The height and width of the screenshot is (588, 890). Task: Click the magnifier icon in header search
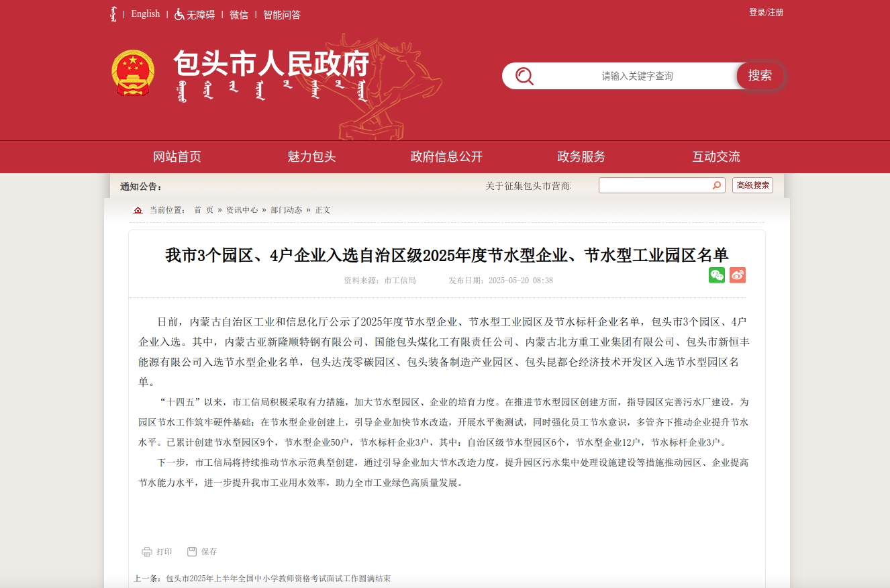(x=524, y=76)
